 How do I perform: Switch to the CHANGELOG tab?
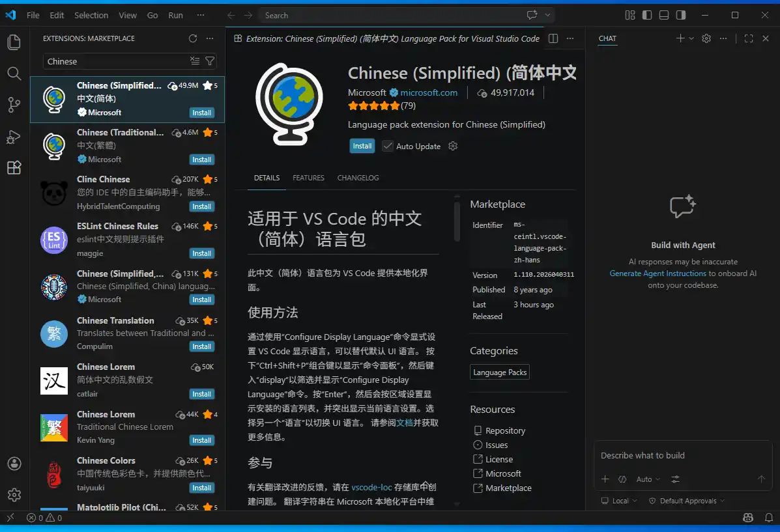[358, 178]
